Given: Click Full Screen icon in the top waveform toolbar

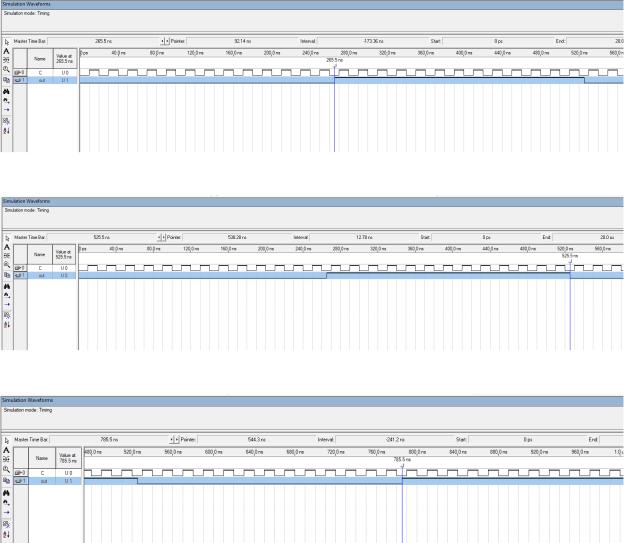Looking at the screenshot, I should (x=6, y=80).
